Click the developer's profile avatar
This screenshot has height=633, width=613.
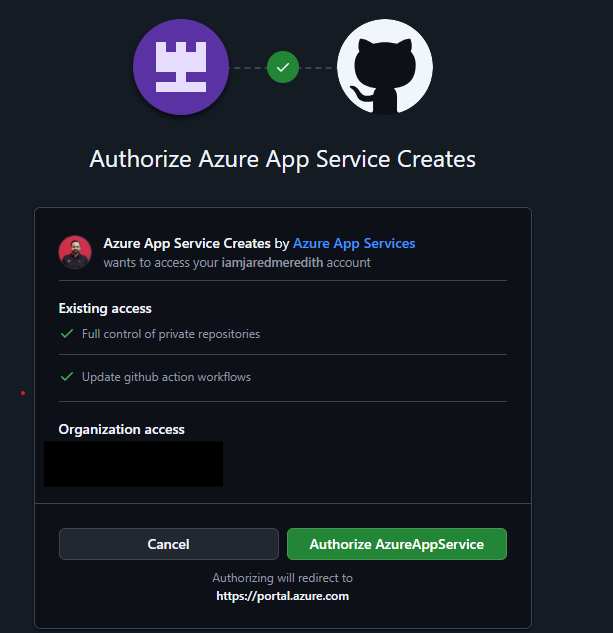[75, 252]
